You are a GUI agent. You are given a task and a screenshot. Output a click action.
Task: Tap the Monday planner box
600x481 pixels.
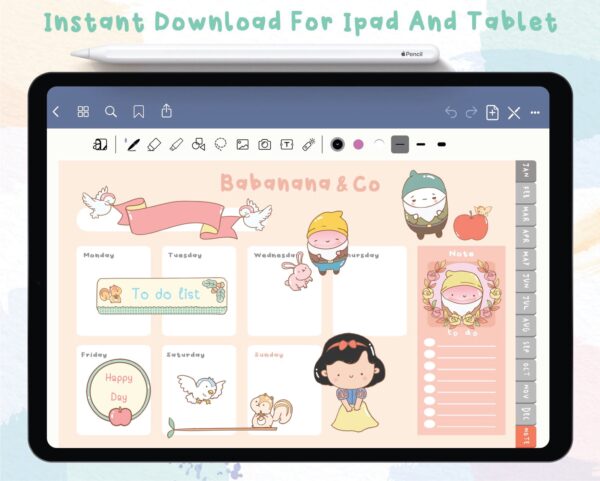pos(114,291)
